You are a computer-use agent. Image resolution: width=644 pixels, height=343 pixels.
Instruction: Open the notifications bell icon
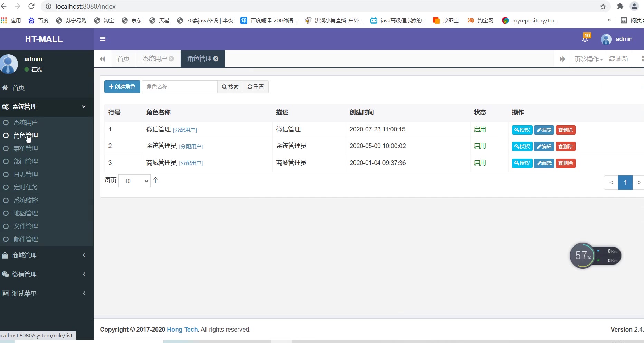(x=585, y=39)
